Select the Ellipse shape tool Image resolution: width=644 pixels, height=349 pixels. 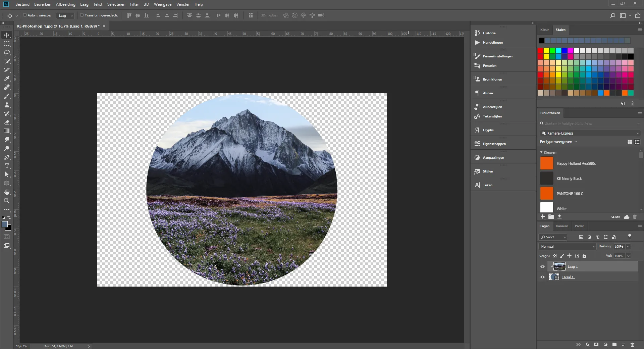7,184
